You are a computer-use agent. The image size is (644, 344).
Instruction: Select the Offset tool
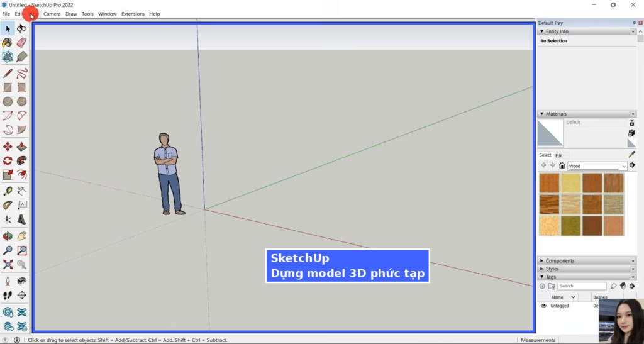pos(22,175)
